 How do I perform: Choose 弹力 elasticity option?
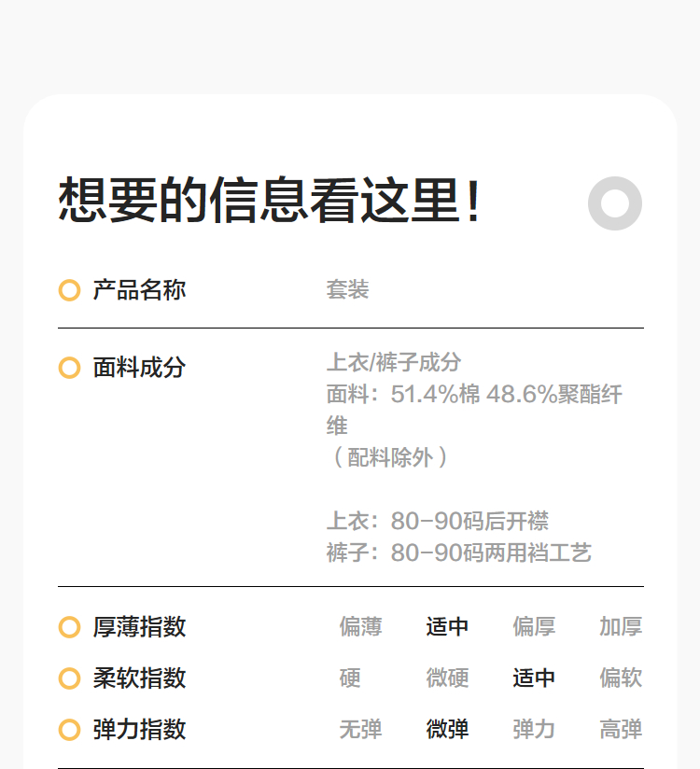pos(534,730)
